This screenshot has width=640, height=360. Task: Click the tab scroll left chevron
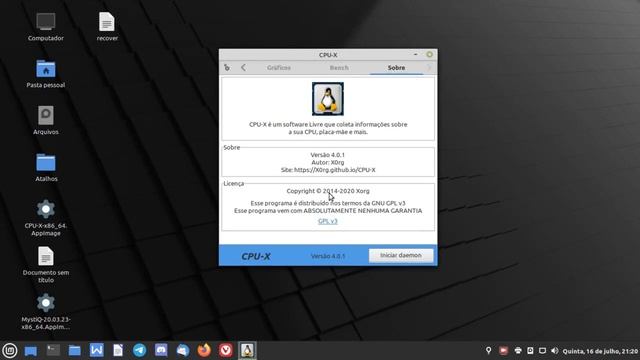click(x=243, y=68)
